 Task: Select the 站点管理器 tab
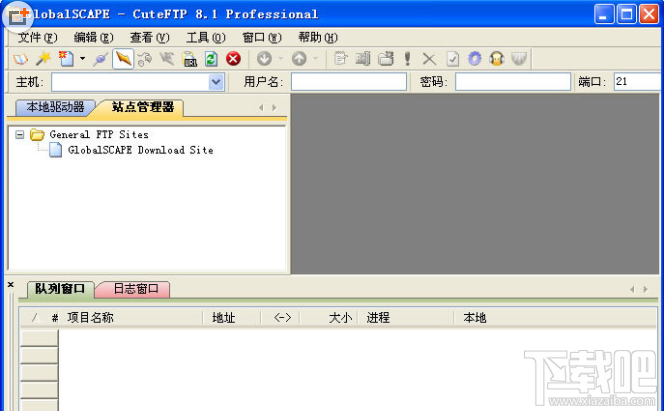pyautogui.click(x=143, y=107)
